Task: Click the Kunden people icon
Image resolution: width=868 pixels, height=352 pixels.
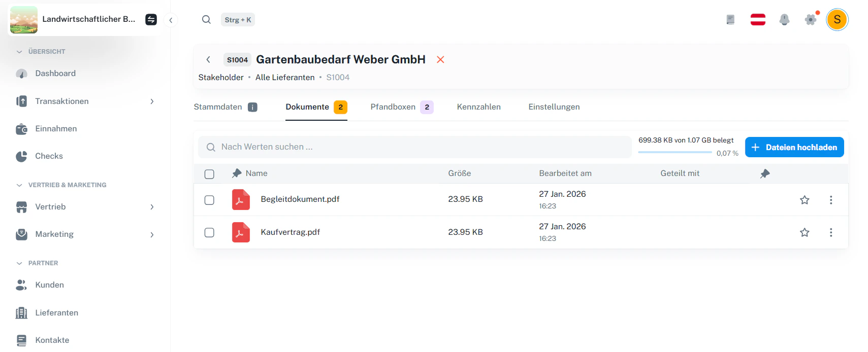Action: point(21,285)
